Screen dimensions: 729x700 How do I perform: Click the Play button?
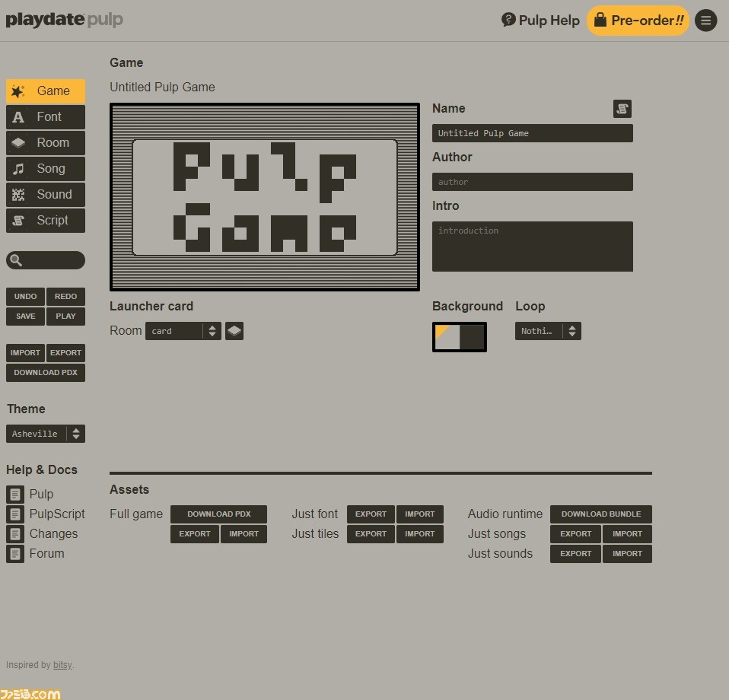point(65,317)
